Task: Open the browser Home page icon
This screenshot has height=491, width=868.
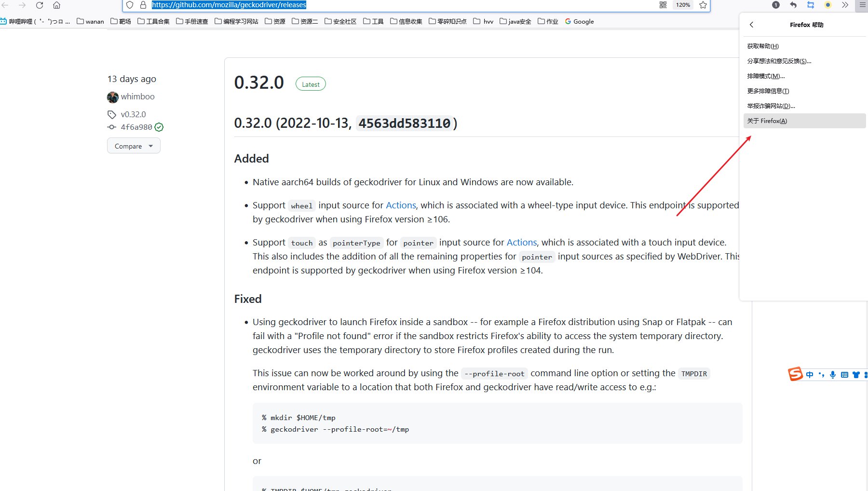Action: pyautogui.click(x=56, y=5)
